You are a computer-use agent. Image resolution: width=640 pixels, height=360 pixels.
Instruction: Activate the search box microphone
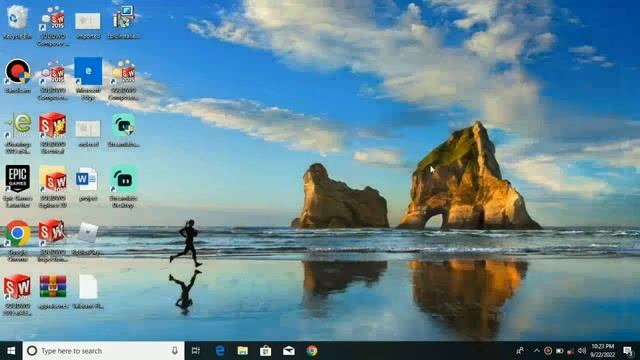(x=175, y=351)
